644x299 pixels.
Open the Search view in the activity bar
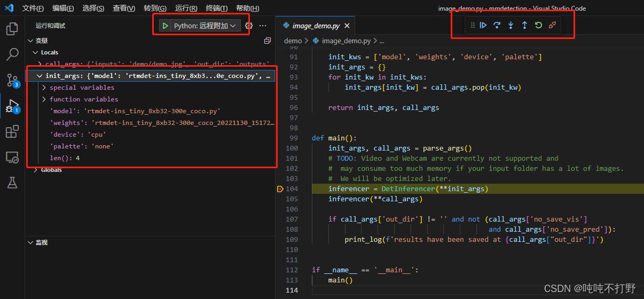(12, 54)
